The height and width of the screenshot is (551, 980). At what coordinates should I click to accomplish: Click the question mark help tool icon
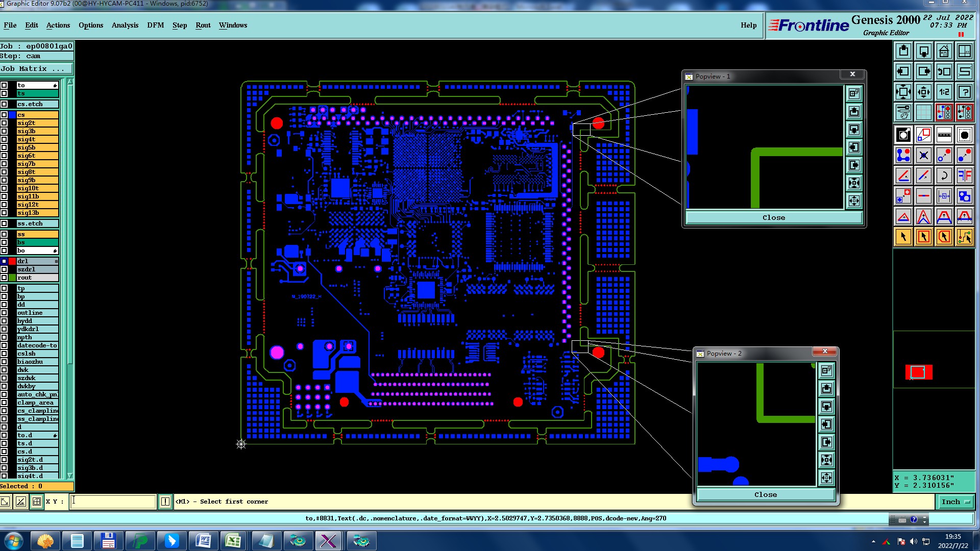pos(964,92)
